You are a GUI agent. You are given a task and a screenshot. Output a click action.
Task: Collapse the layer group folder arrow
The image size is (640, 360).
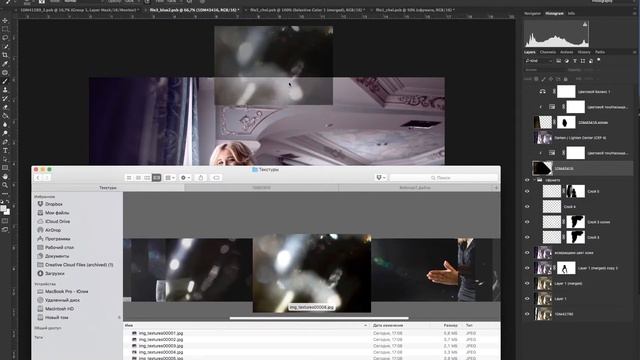coord(534,180)
